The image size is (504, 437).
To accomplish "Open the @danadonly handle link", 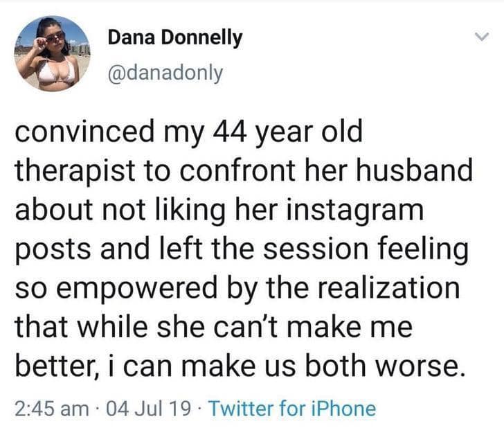I will [x=165, y=72].
